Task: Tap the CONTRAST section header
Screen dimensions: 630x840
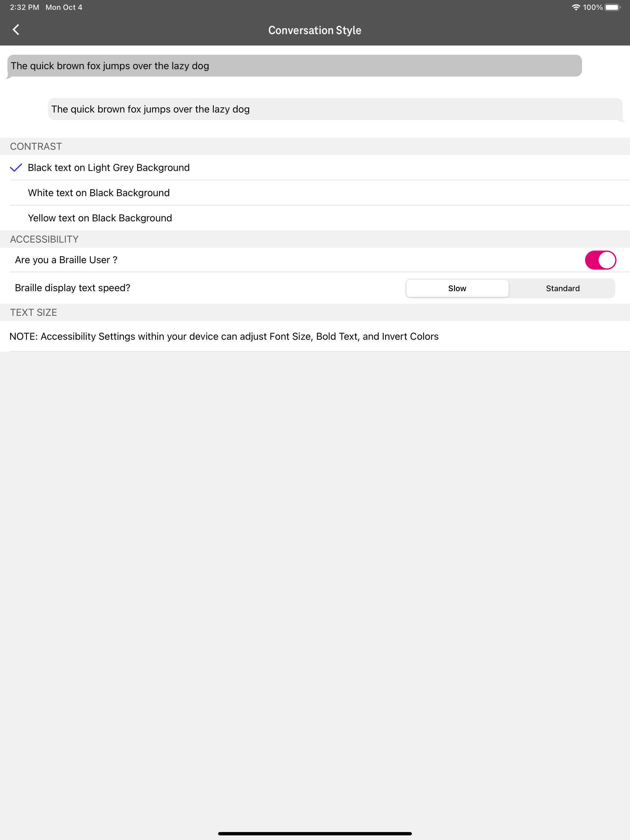Action: click(36, 146)
